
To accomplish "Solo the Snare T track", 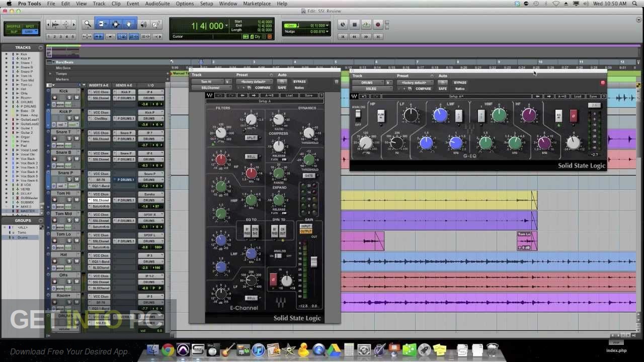I will (70, 138).
